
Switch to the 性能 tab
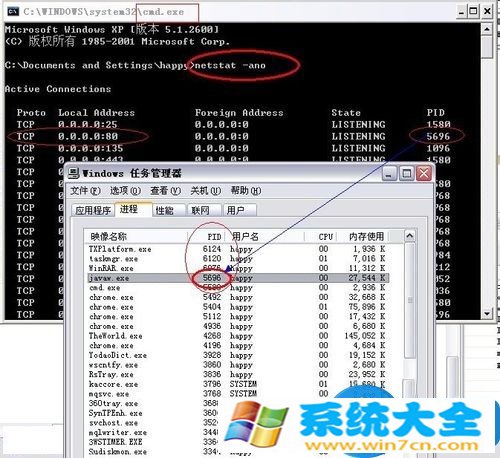(168, 210)
